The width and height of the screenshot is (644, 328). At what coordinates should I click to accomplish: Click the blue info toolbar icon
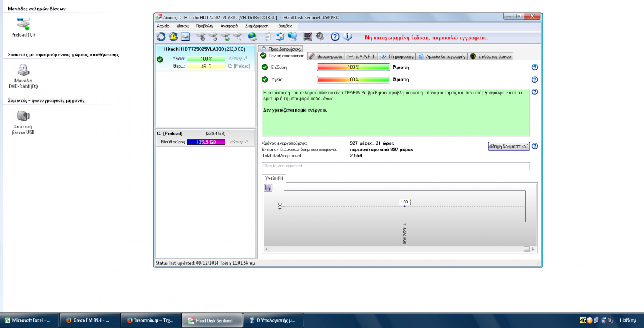[347, 37]
